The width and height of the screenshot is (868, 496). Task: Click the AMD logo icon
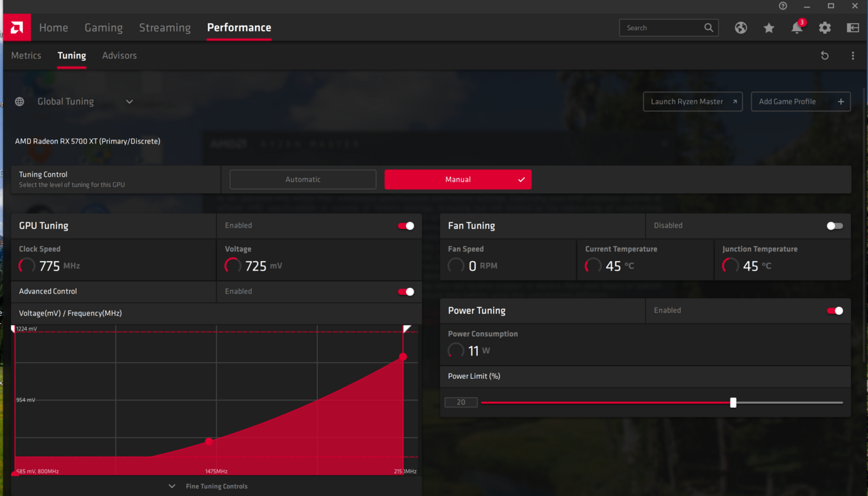pyautogui.click(x=17, y=28)
